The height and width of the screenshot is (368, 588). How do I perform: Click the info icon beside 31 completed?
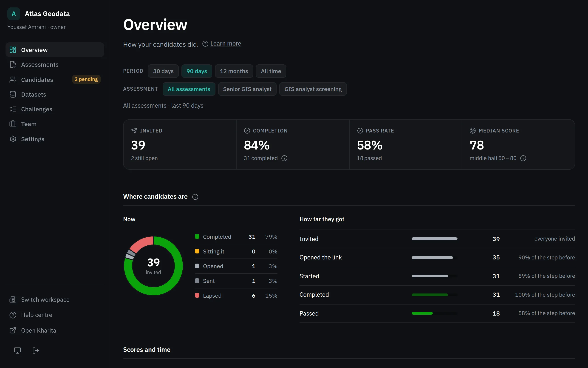(x=284, y=158)
